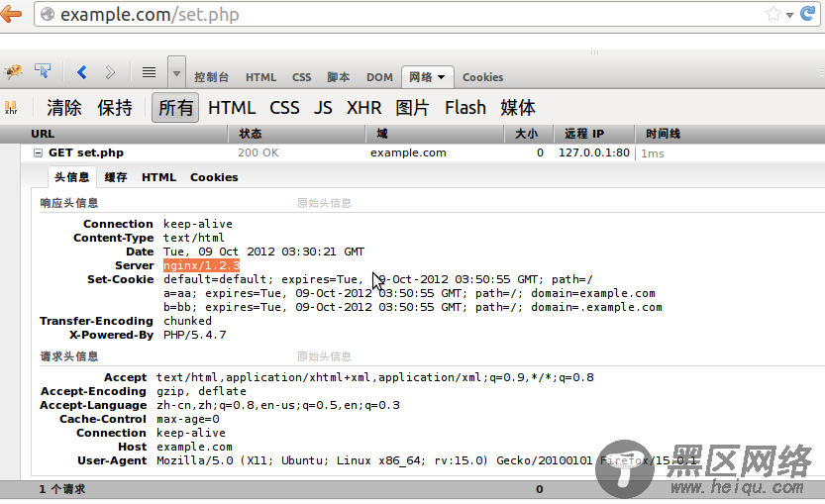Open the bookmark star dropdown arrow

click(789, 15)
